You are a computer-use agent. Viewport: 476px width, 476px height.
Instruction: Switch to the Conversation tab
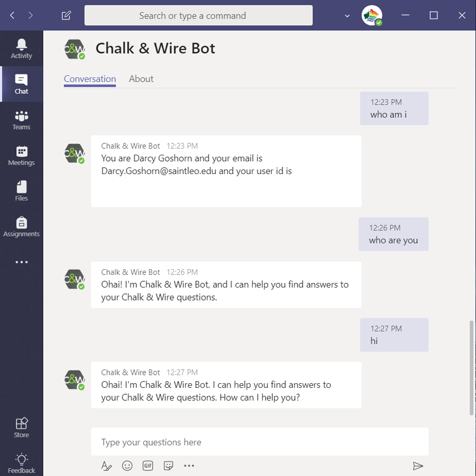click(90, 79)
